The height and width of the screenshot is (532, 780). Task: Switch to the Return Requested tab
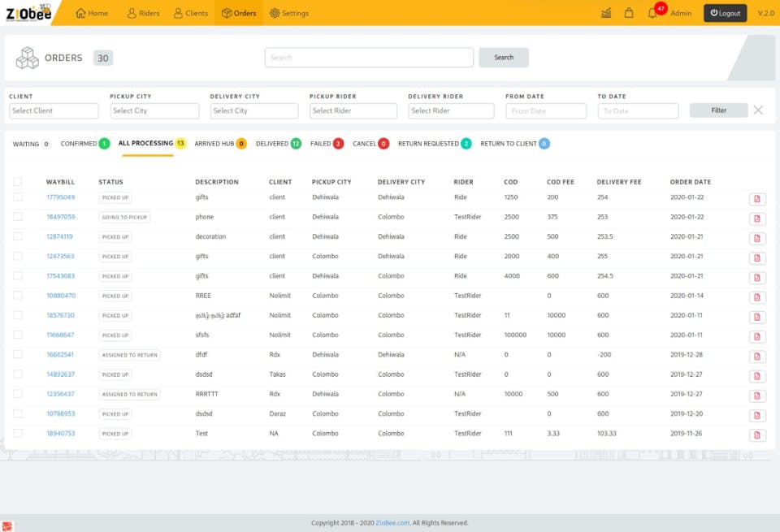click(434, 144)
